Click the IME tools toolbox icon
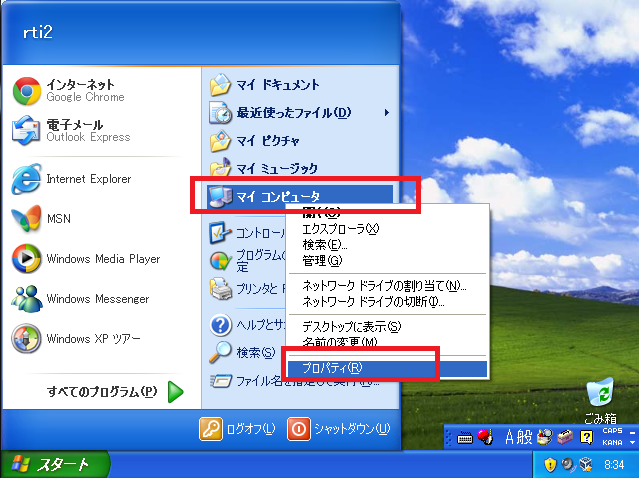Viewport: 639px width, 478px height. click(x=565, y=437)
